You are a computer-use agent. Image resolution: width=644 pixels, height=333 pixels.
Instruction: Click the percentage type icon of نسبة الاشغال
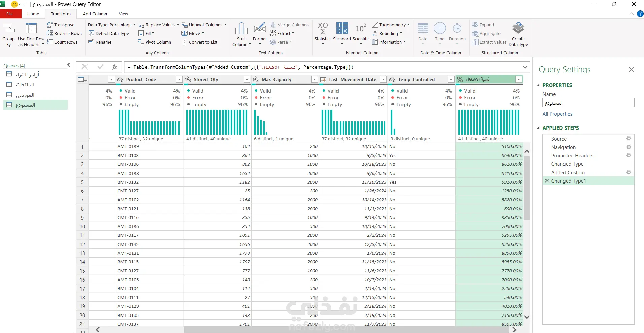pos(460,79)
